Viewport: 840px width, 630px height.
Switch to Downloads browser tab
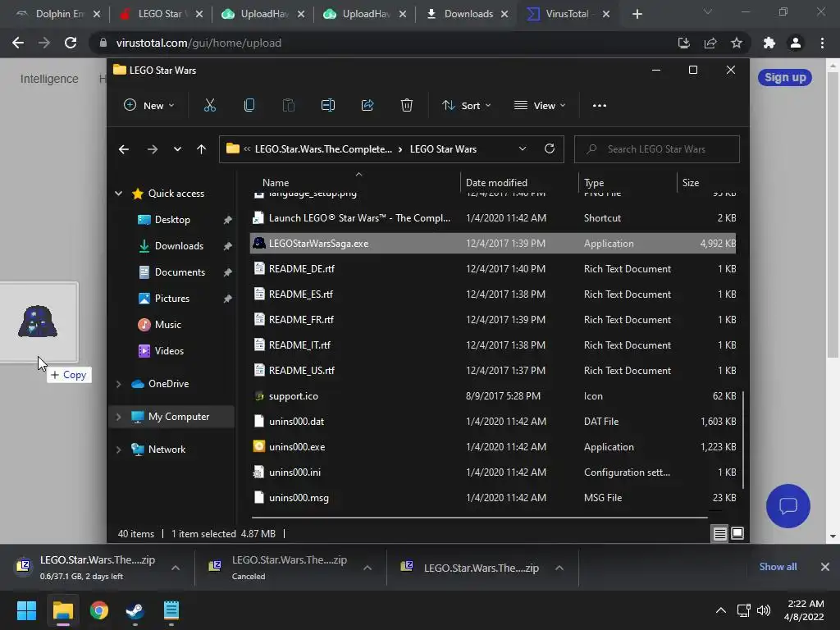click(x=467, y=14)
